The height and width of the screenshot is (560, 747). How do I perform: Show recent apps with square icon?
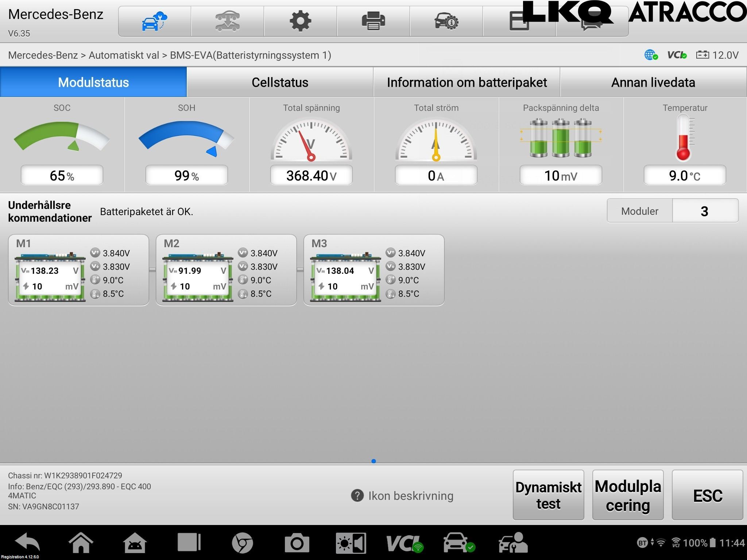pyautogui.click(x=189, y=542)
